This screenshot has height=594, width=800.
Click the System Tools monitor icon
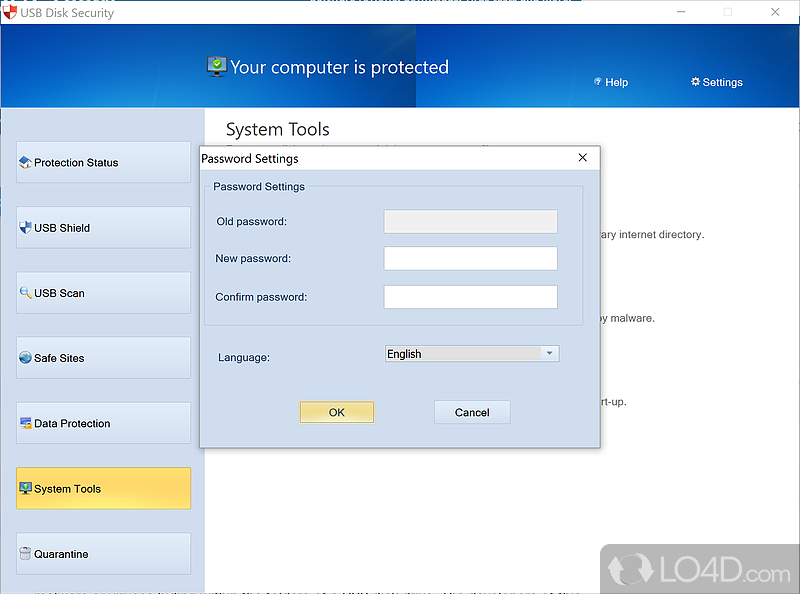(25, 489)
